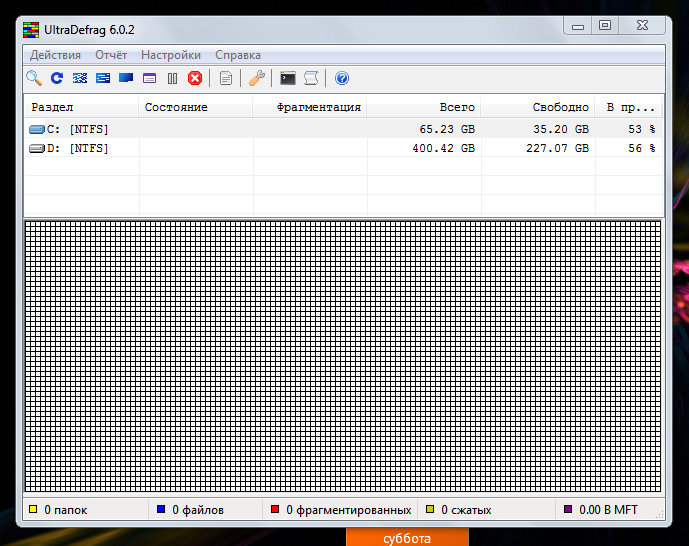
Task: Click the Фрагментация column header
Action: 310,107
